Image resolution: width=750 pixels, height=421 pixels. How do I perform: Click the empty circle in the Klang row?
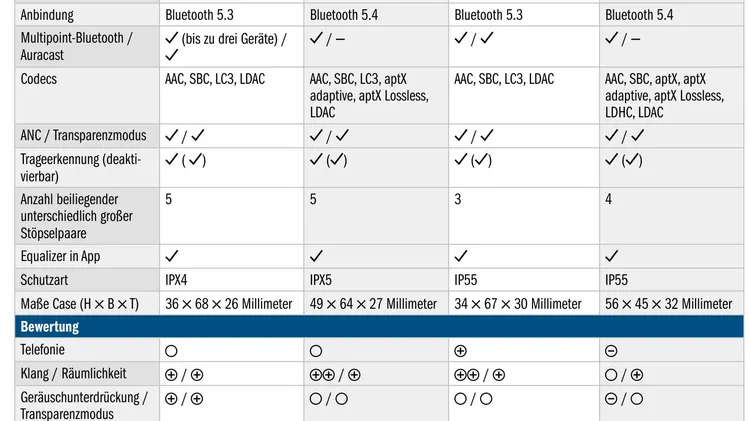pos(611,374)
